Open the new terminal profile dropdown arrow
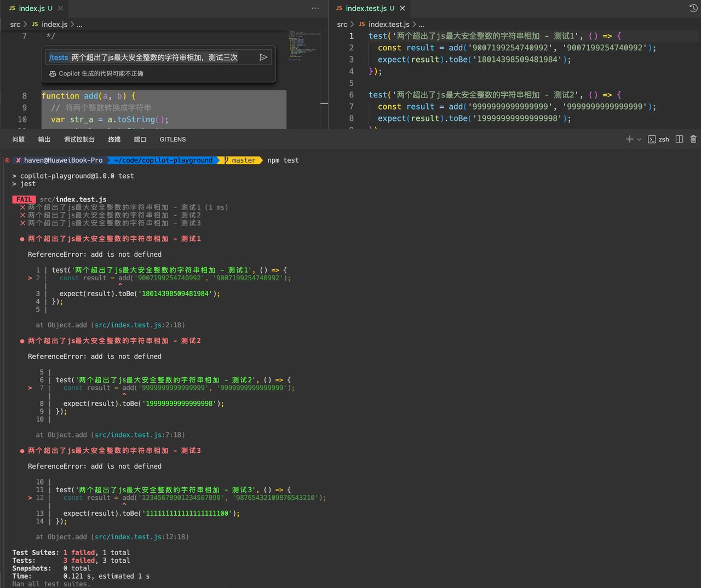The image size is (701, 588). point(639,140)
